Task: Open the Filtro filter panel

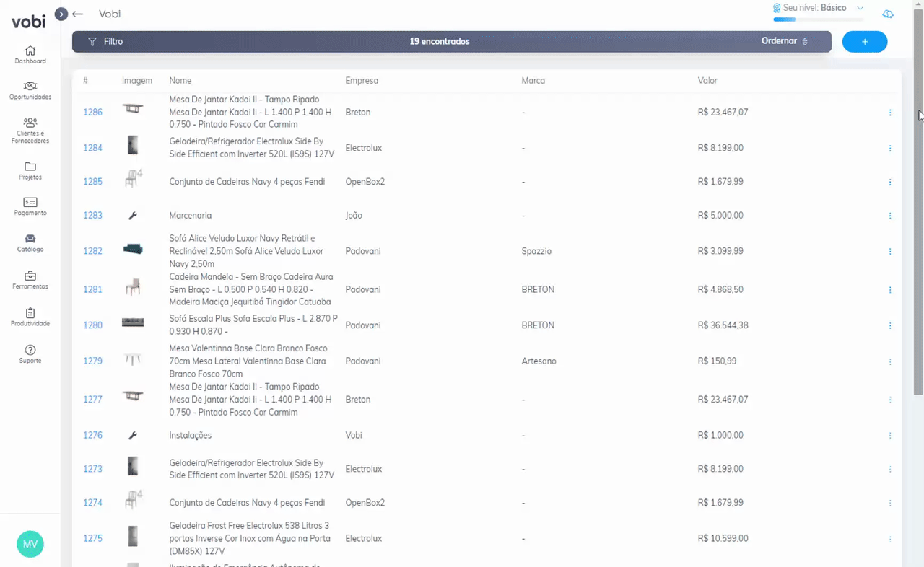Action: click(x=105, y=42)
